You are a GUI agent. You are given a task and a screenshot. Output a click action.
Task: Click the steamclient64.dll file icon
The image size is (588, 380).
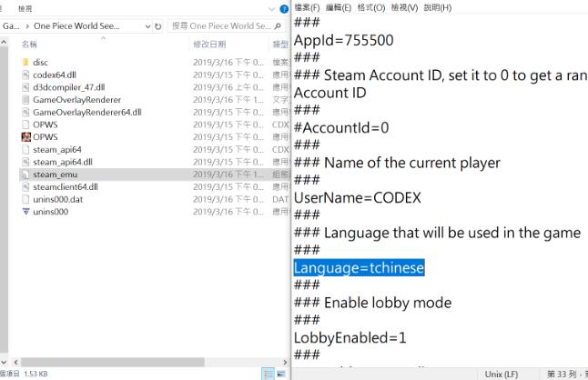25,186
